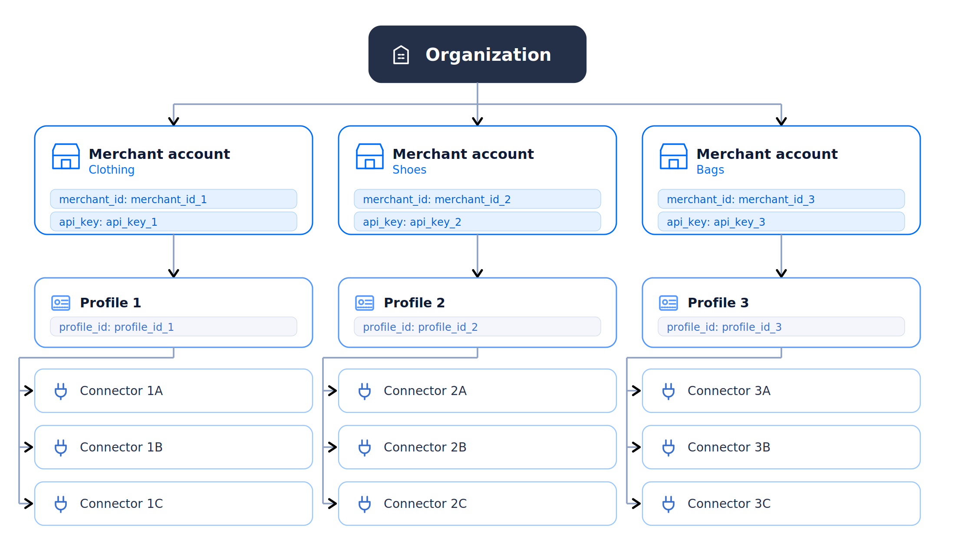
Task: Click Merchant account heading above Shoes
Action: (x=463, y=154)
